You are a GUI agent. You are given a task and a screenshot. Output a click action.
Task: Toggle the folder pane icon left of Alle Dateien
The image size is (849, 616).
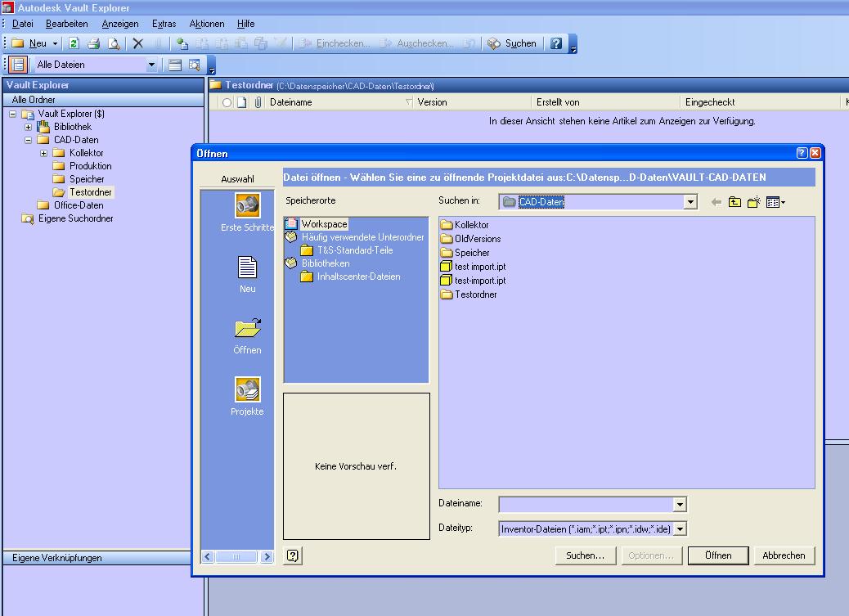18,65
